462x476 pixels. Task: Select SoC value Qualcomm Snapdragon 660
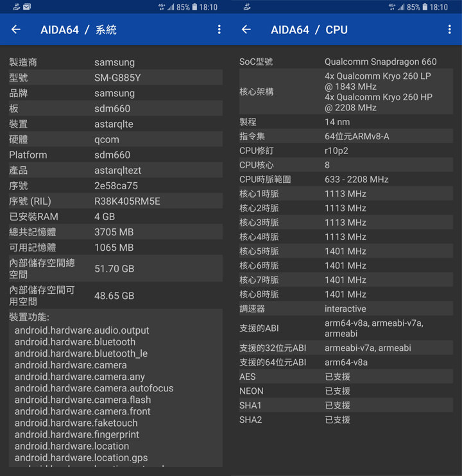click(381, 62)
